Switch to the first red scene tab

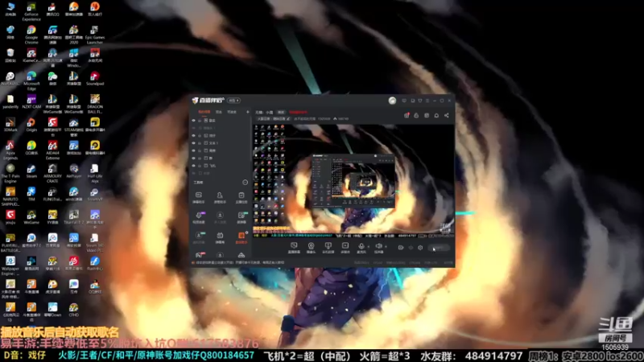(204, 112)
